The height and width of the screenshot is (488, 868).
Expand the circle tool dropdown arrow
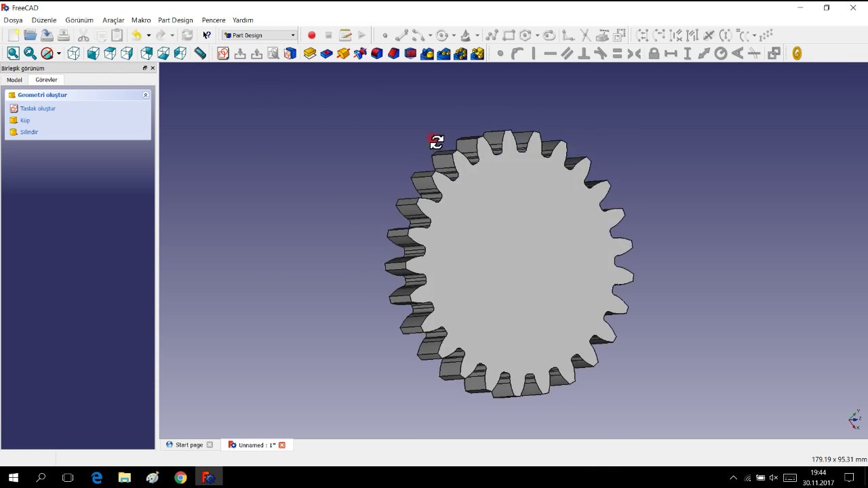(454, 35)
